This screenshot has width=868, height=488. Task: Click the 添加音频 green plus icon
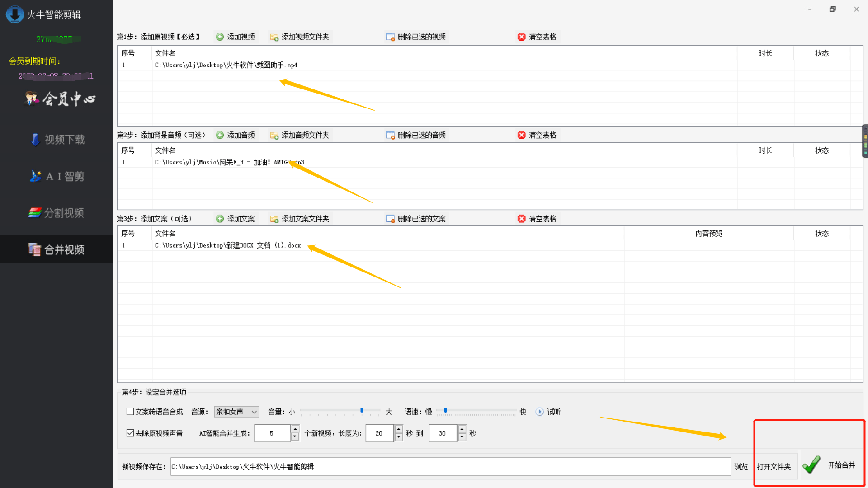tap(220, 135)
